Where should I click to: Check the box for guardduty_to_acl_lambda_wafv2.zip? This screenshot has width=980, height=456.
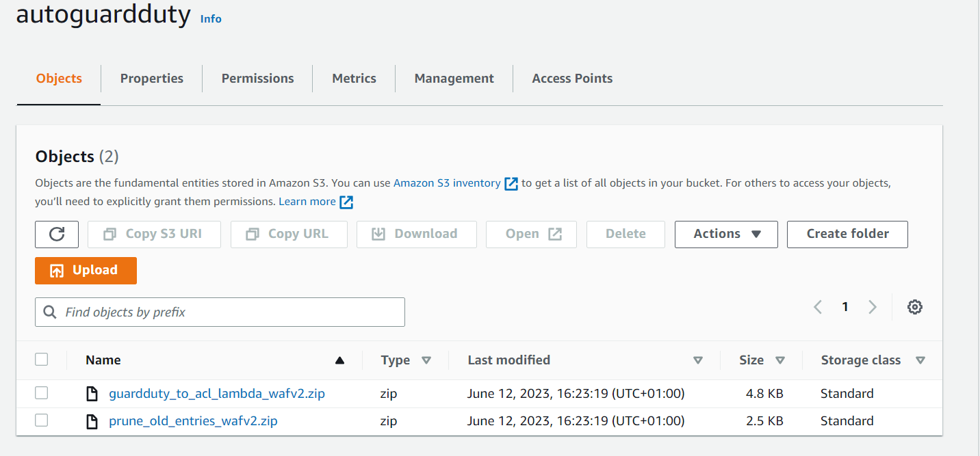point(42,392)
